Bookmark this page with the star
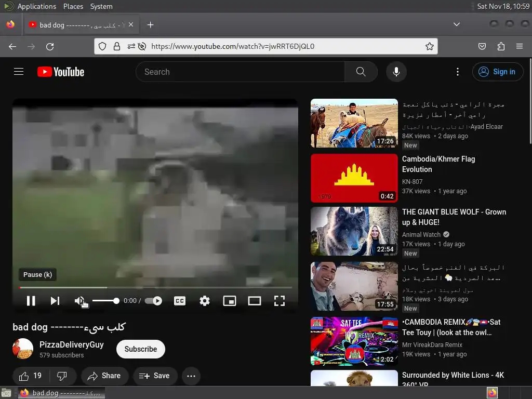The height and width of the screenshot is (399, 532). pos(430,46)
